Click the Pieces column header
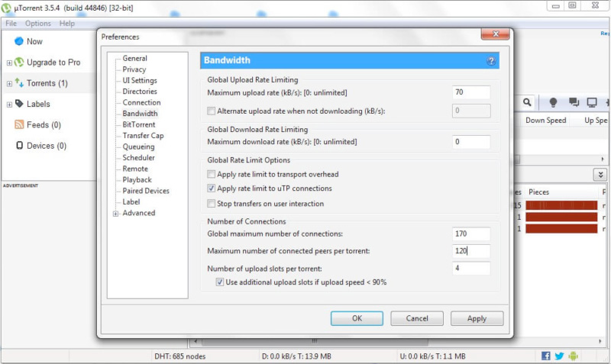This screenshot has width=611, height=364. click(538, 192)
